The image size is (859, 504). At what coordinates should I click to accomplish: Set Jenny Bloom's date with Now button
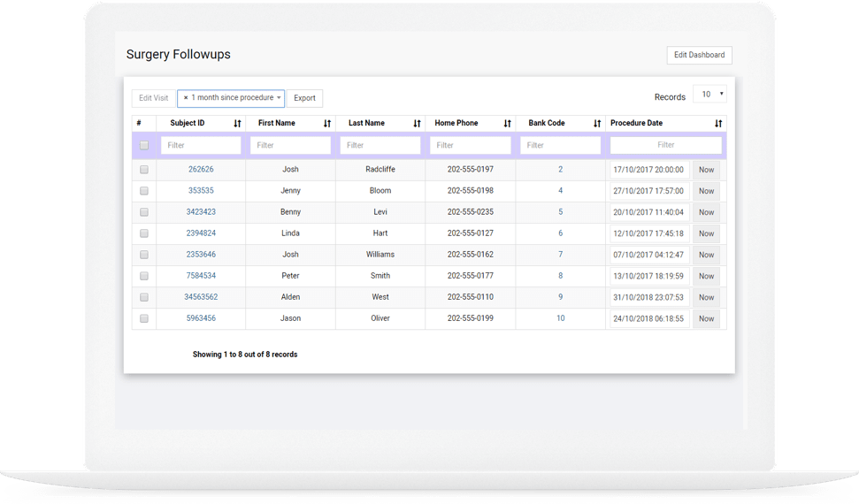click(x=706, y=191)
